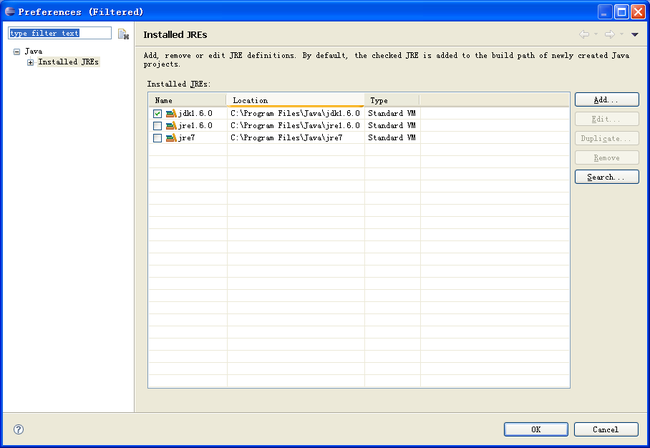Click the back navigation arrow icon
This screenshot has height=448, width=650.
tap(584, 34)
